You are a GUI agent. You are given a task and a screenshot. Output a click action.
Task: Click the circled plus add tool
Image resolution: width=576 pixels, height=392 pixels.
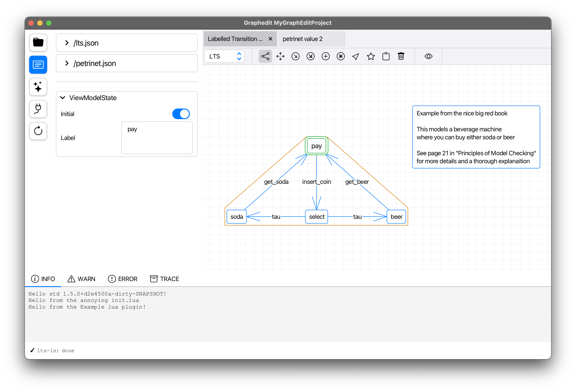point(325,56)
